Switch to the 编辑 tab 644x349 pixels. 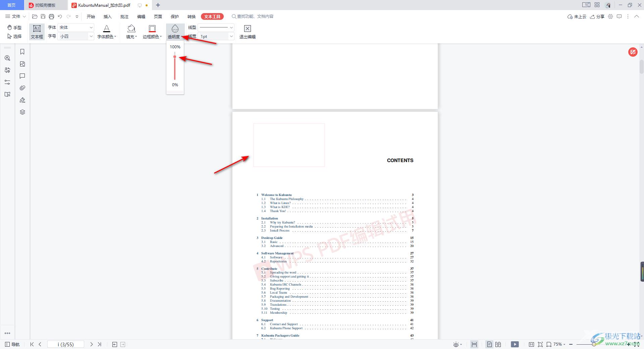tap(141, 16)
